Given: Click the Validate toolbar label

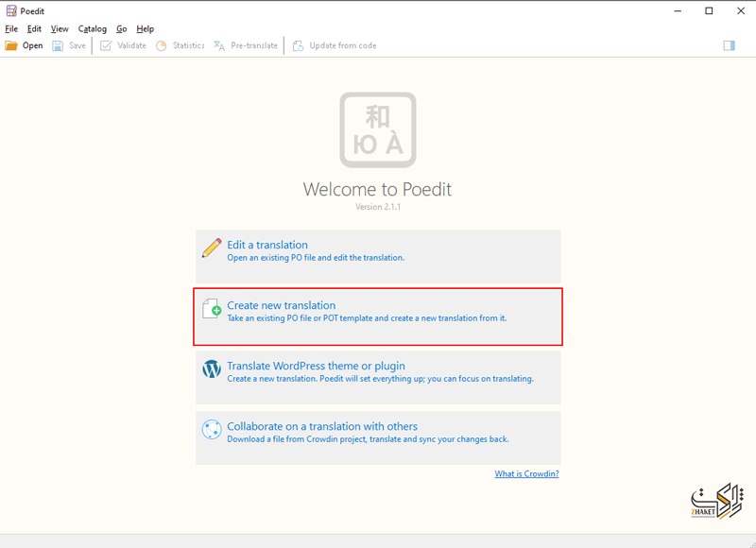Looking at the screenshot, I should 131,45.
